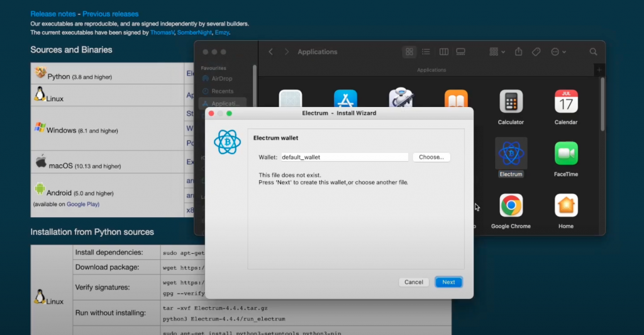Click Linux penguin in Installation table

(x=40, y=297)
